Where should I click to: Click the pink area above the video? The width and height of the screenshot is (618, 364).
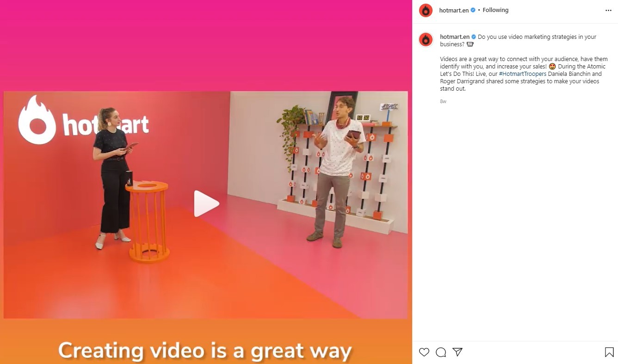point(206,45)
